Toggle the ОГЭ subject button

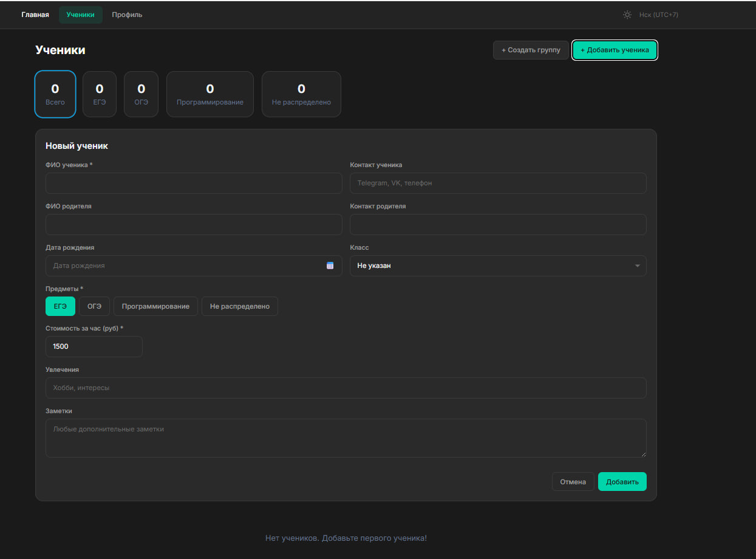(x=94, y=306)
